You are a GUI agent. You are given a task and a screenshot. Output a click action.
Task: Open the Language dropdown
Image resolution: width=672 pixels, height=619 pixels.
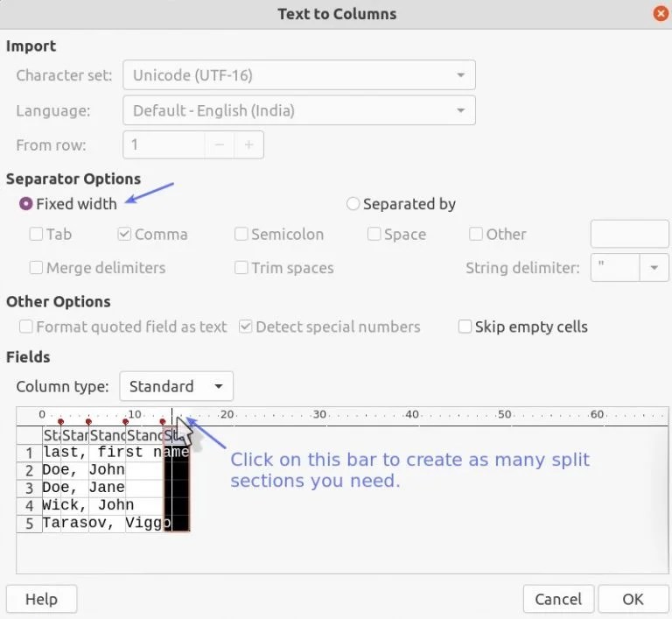[299, 110]
